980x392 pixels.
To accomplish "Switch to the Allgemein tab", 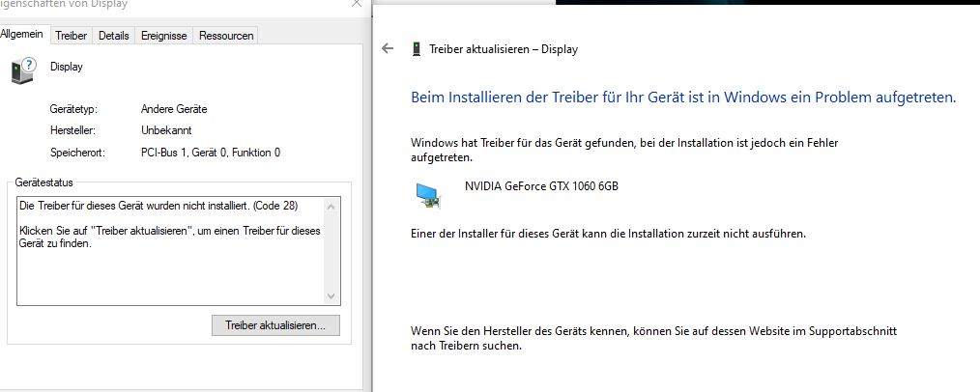I will tap(22, 35).
